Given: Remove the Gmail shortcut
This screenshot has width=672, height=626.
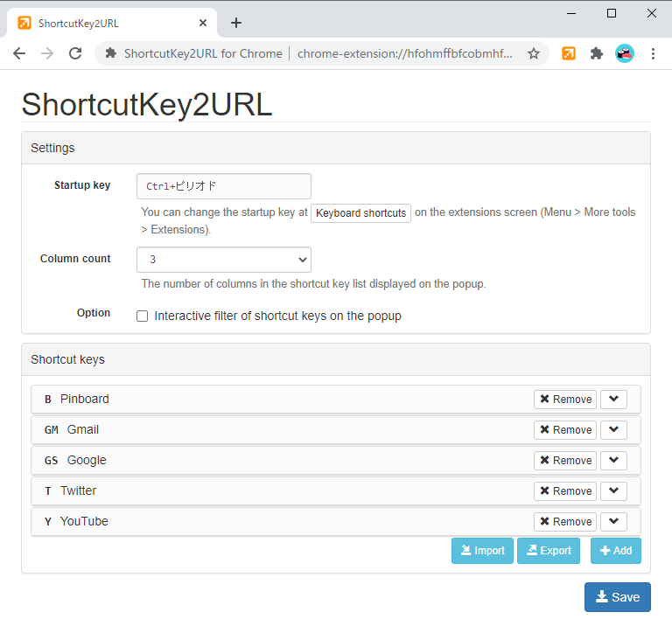Looking at the screenshot, I should [565, 430].
